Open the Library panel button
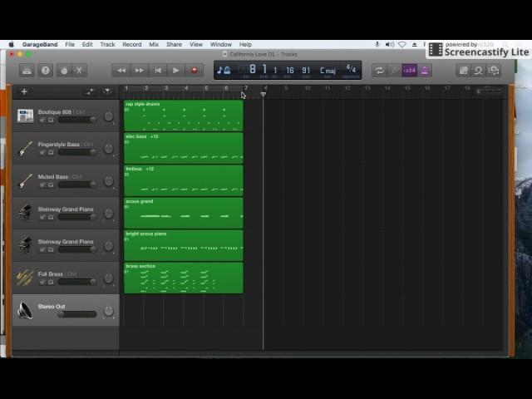 (27, 71)
